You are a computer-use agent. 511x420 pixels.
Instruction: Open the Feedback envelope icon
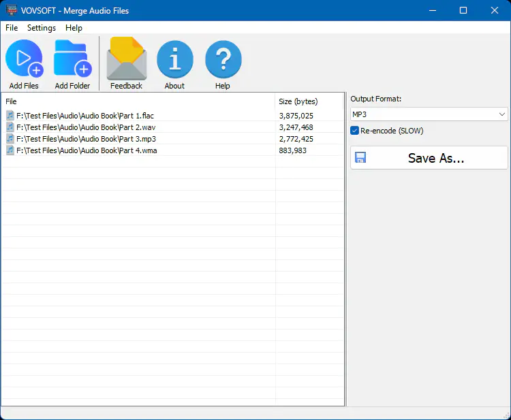pyautogui.click(x=127, y=59)
